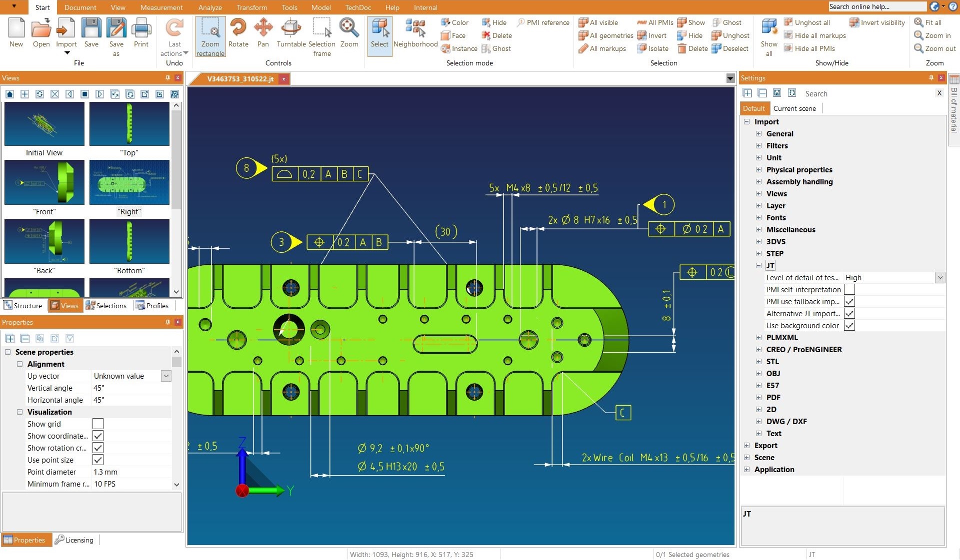Viewport: 960px width, 560px height.
Task: Uncheck Use background color under JT
Action: [x=849, y=325]
